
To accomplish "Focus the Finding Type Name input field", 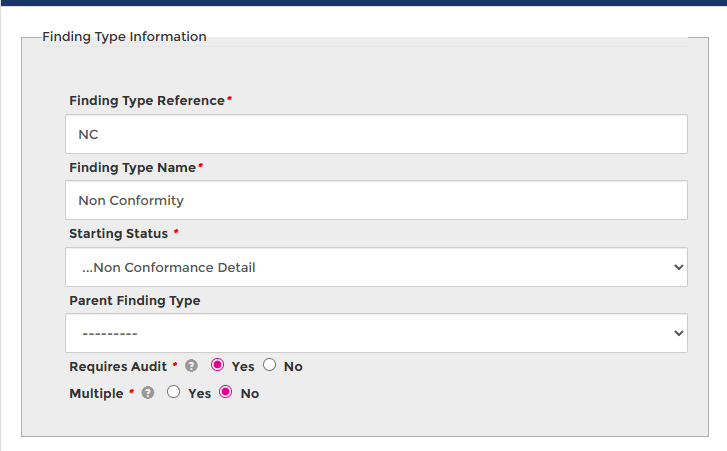I will [x=376, y=200].
